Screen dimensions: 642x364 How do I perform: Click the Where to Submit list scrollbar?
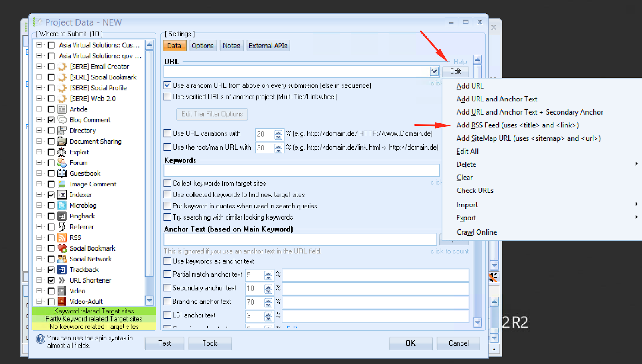point(149,173)
